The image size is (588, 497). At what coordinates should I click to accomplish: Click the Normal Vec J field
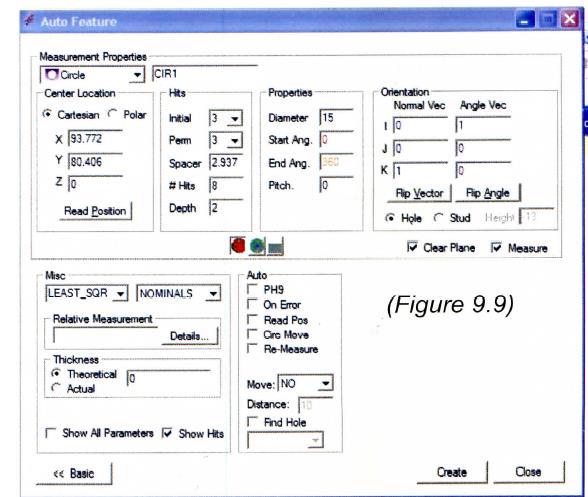[420, 148]
